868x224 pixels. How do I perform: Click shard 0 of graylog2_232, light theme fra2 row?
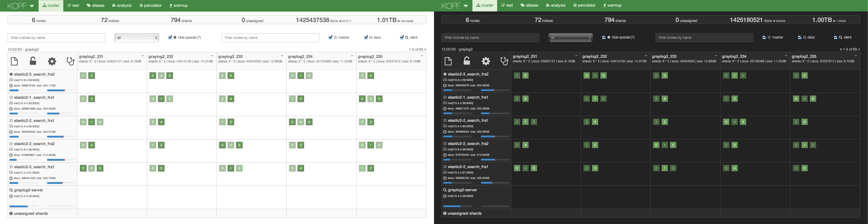(153, 76)
